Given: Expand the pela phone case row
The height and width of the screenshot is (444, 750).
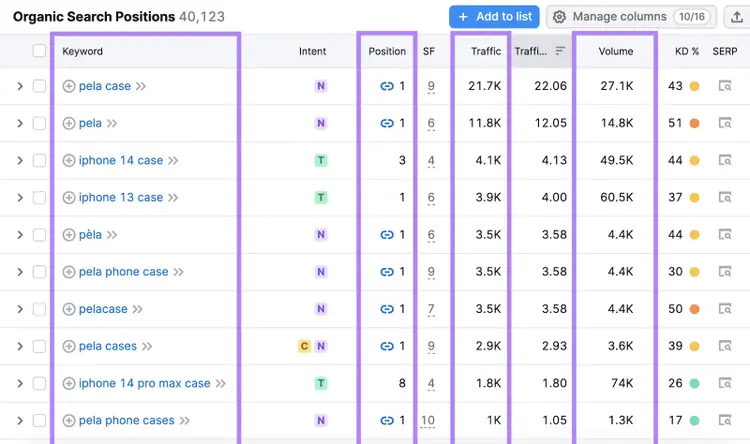Looking at the screenshot, I should [x=20, y=272].
